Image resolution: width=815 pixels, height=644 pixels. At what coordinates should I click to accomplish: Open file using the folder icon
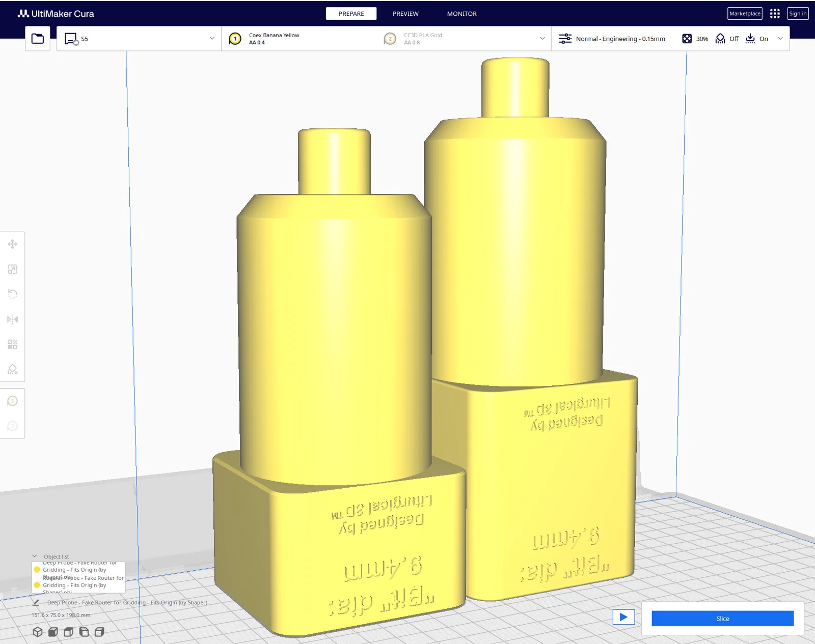point(38,39)
